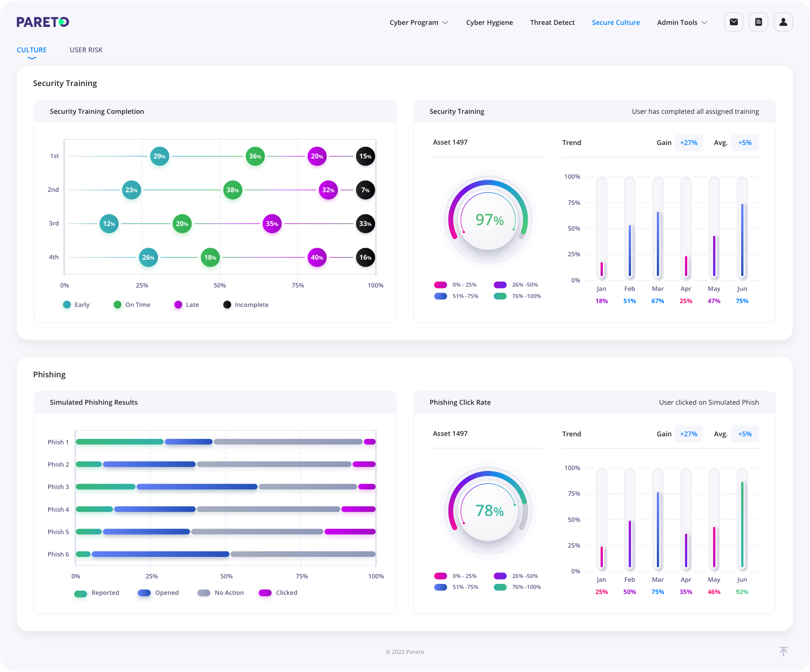This screenshot has width=810, height=672.
Task: Click the back-to-top arrow icon
Action: 783,651
